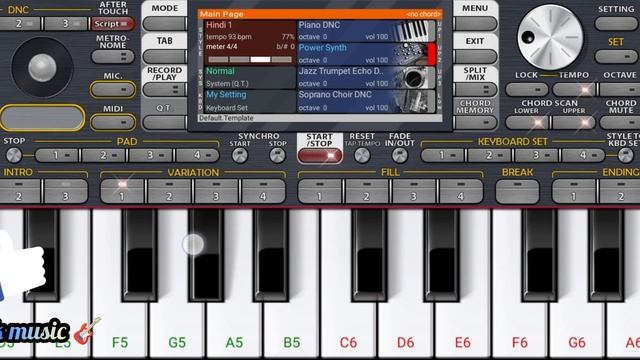The height and width of the screenshot is (360, 640).
Task: Select VARIATION 1
Action: (122, 191)
